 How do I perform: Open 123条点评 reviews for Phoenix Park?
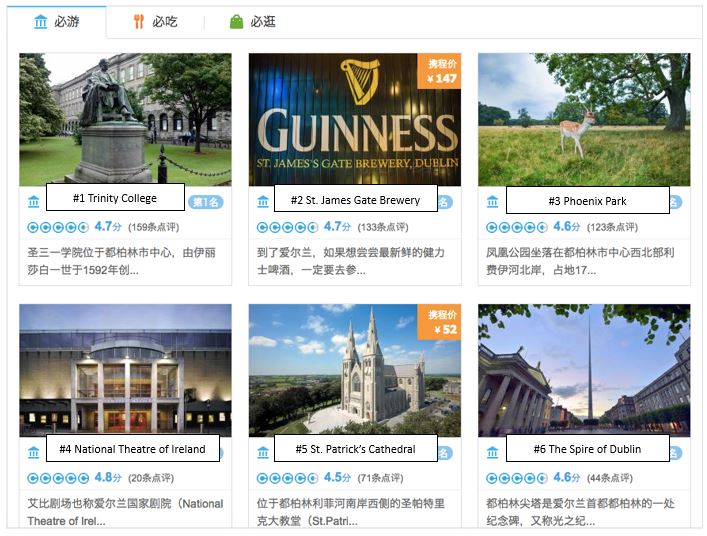[612, 227]
